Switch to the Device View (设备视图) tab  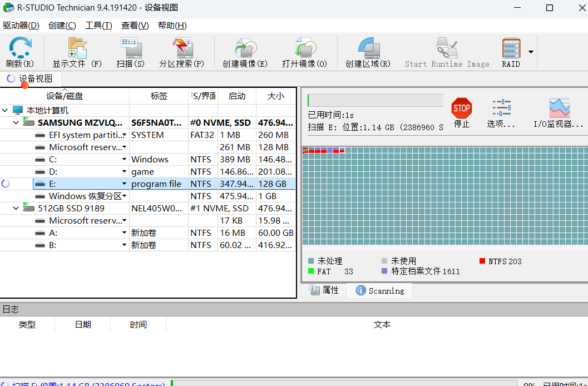[31, 78]
